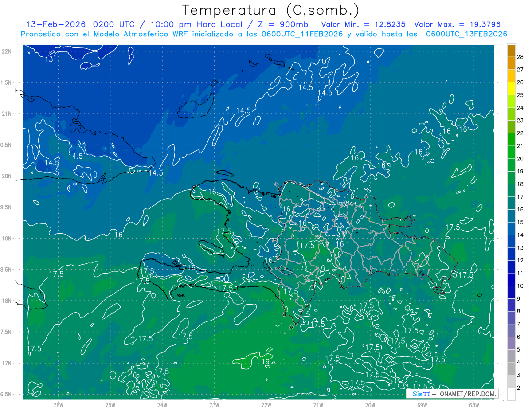Click the "13" contour label on the map
Screen dimensions: 532x411
click(49, 59)
